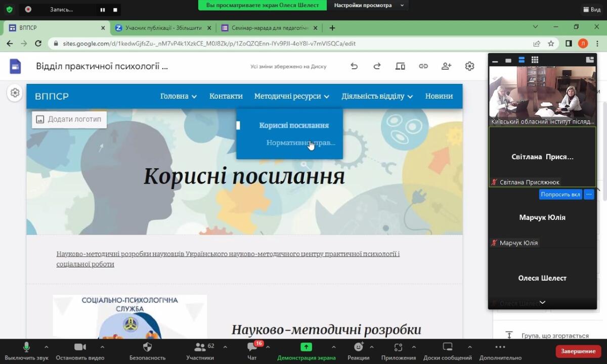This screenshot has height=364, width=607.
Task: Open Sites editor settings gear
Action: [469, 66]
